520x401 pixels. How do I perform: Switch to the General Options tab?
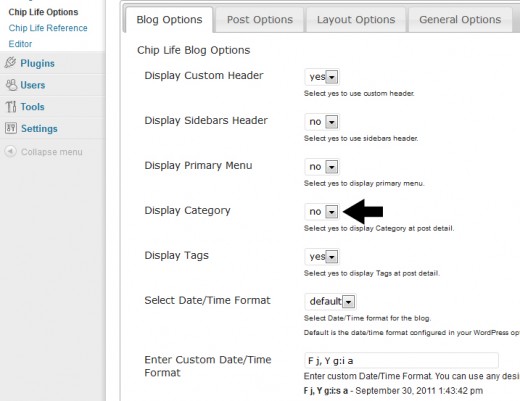coord(460,20)
